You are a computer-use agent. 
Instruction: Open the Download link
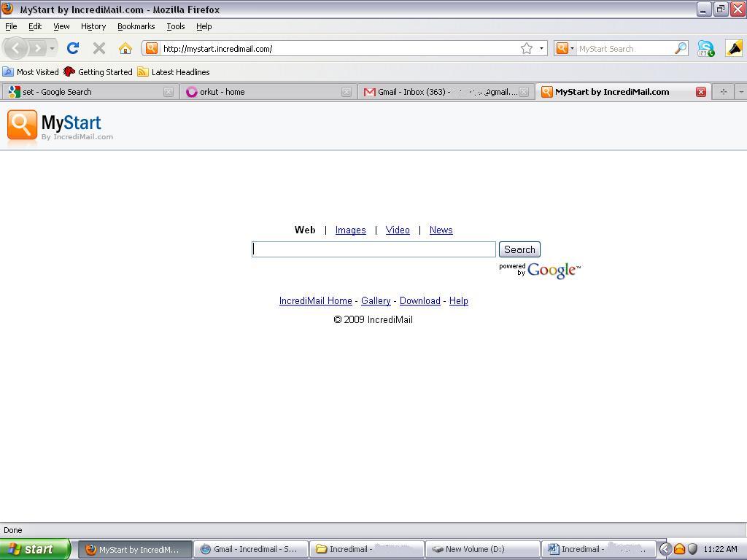click(420, 301)
